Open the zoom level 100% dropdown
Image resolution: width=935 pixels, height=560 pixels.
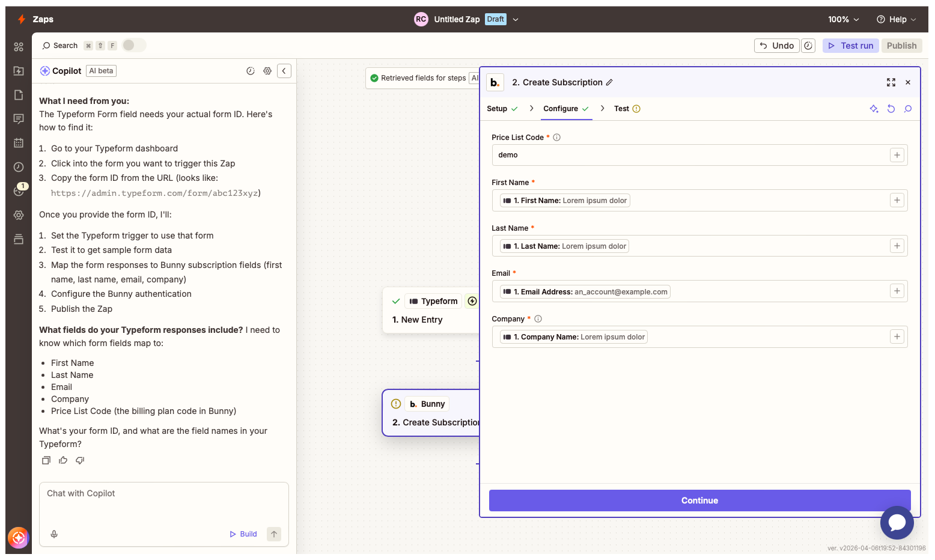click(x=843, y=19)
